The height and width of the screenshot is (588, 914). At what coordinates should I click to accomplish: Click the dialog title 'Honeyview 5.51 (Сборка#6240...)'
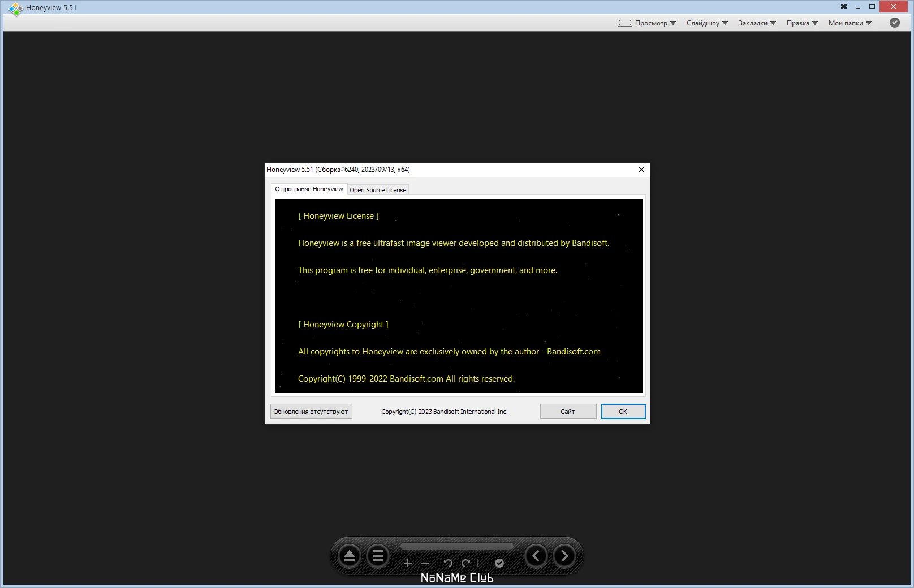coord(338,170)
